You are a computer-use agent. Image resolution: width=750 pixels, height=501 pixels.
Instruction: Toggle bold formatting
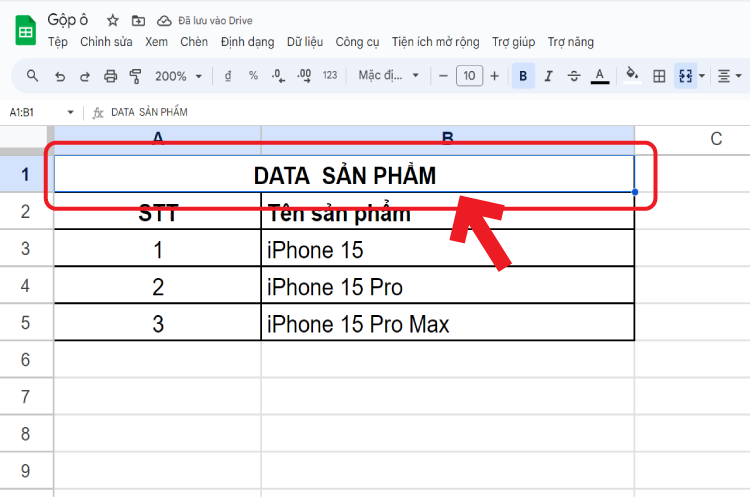pyautogui.click(x=523, y=76)
